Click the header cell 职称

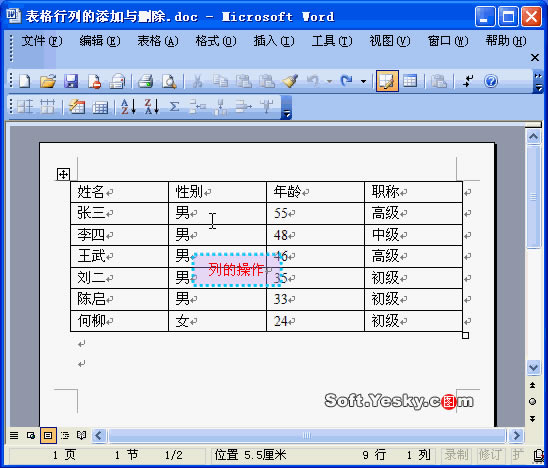[x=413, y=192]
